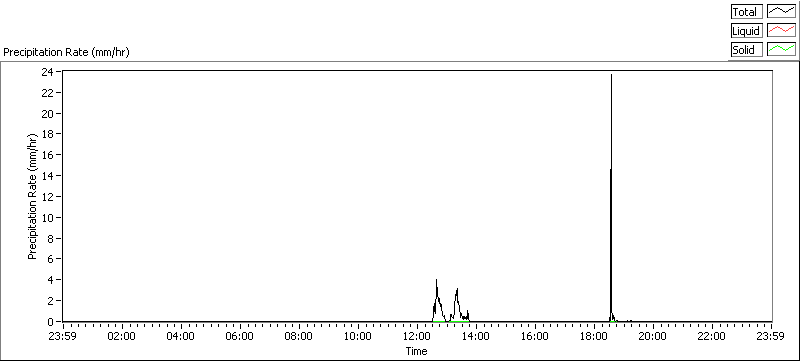
Task: Click the y-axis value 18
Action: 48,134
